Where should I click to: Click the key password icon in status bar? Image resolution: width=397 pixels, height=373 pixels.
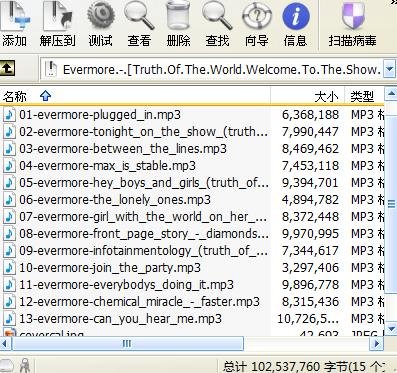[25, 366]
